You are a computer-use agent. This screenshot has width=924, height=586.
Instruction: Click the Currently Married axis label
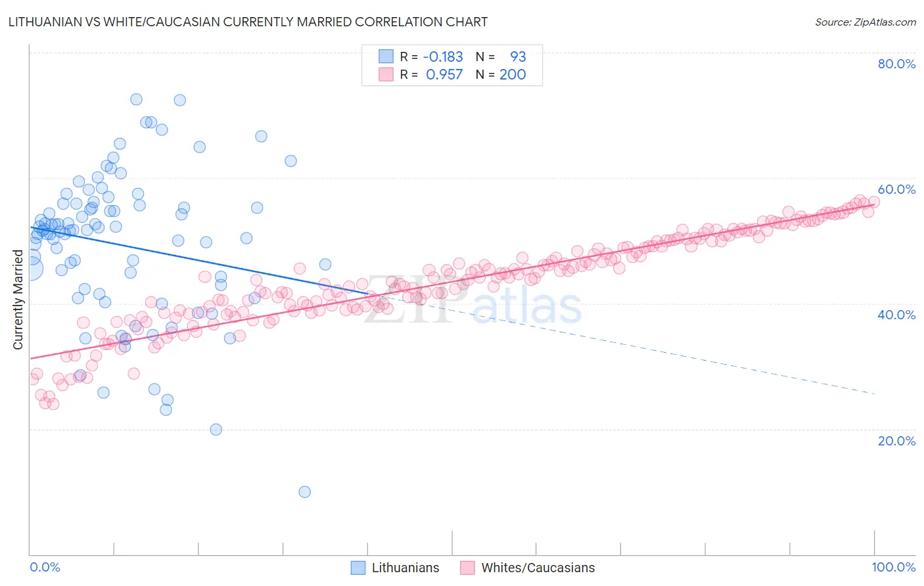pyautogui.click(x=18, y=300)
